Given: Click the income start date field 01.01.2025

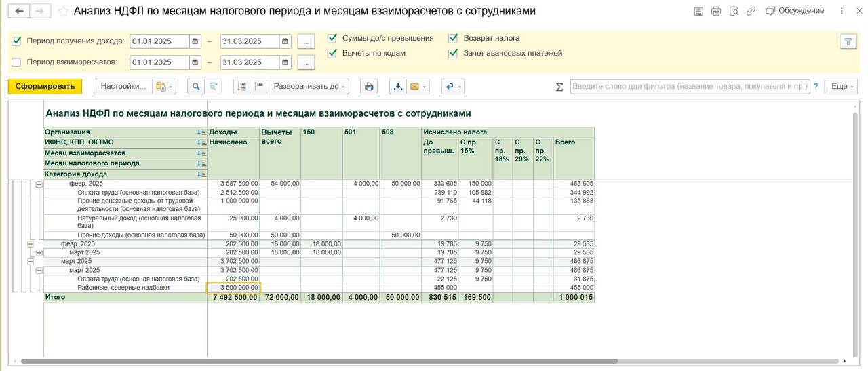Looking at the screenshot, I should coord(159,41).
